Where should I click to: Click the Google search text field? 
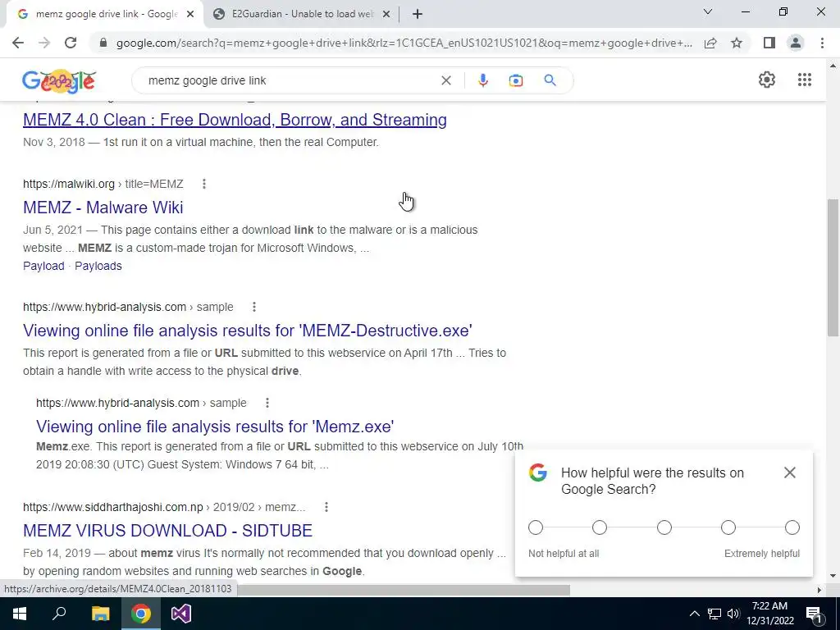[290, 80]
